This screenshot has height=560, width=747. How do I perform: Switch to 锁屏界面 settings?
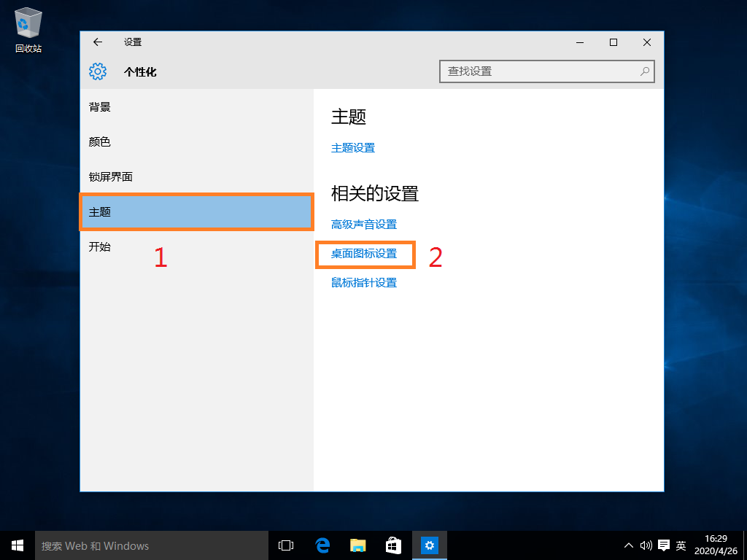[109, 176]
